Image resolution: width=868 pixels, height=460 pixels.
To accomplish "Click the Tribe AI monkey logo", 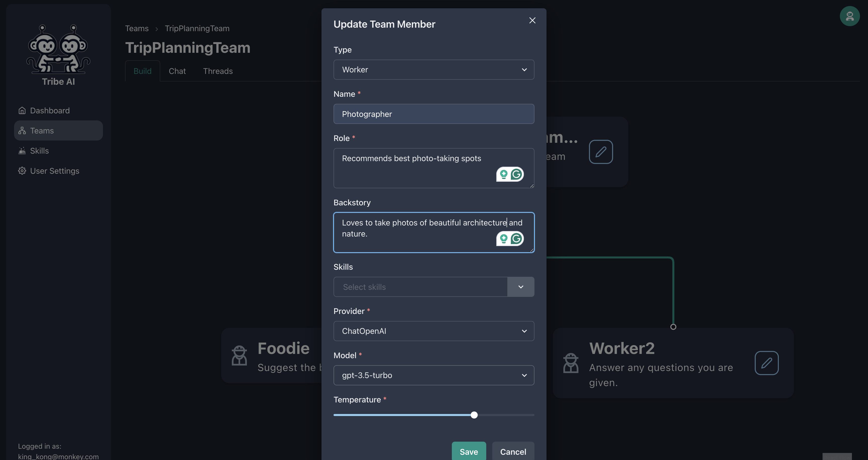I will click(58, 49).
